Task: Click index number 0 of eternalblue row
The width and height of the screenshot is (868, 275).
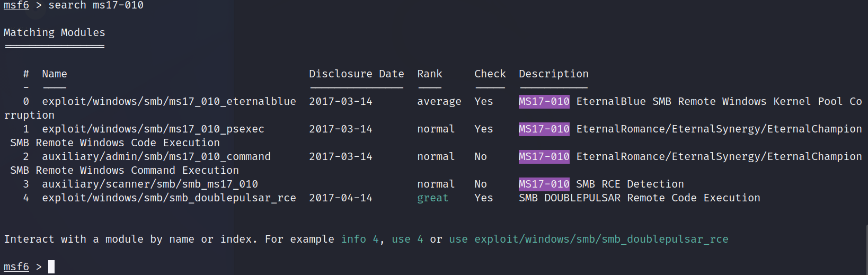Action: (x=26, y=101)
